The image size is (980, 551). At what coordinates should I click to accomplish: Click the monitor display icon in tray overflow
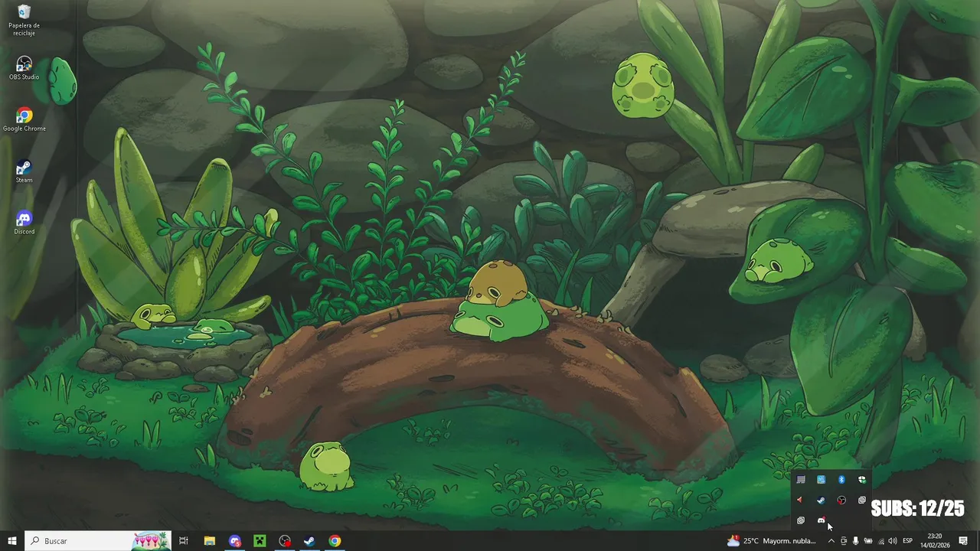coord(801,480)
